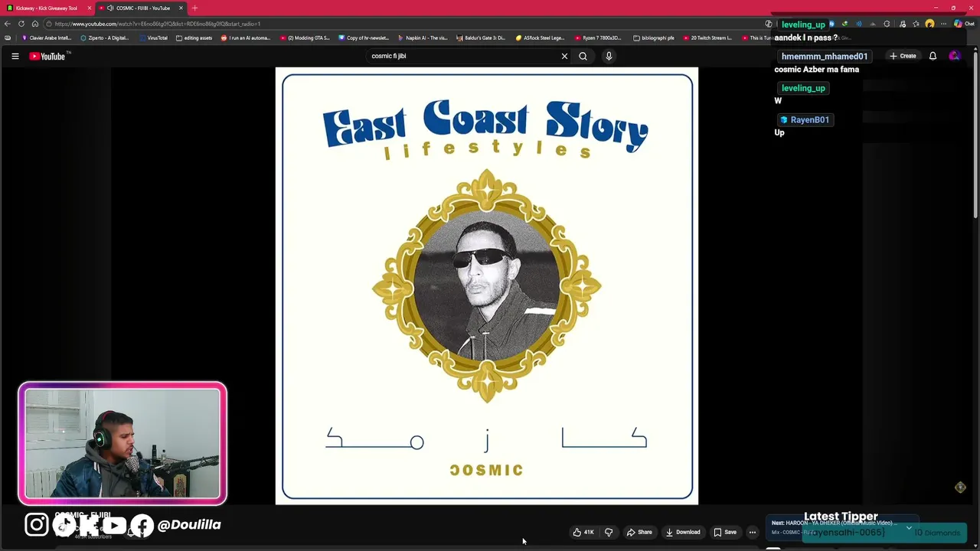Click the Create button
The height and width of the screenshot is (551, 980).
(x=903, y=56)
